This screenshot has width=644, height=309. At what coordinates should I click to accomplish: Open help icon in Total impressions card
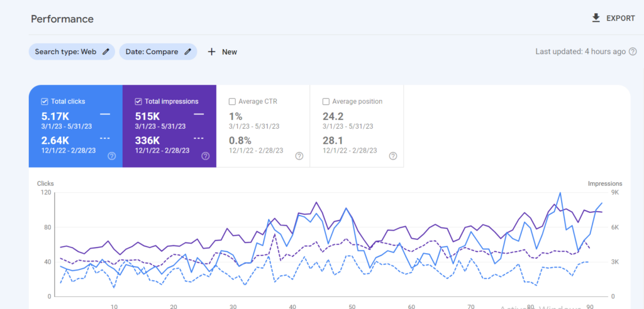[x=205, y=156]
